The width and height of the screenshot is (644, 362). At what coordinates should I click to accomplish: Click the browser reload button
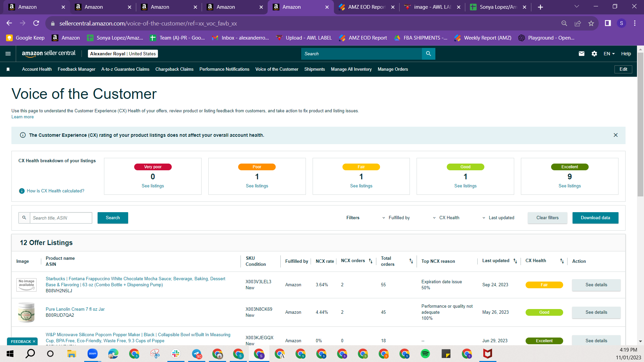point(36,23)
